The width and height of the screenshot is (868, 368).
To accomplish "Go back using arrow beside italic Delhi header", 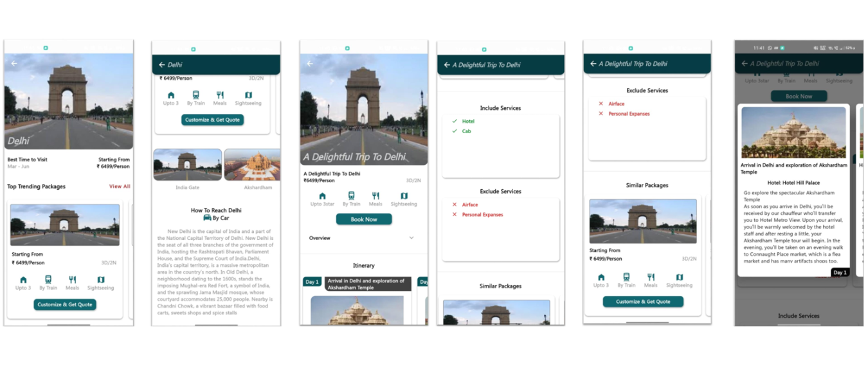I will pyautogui.click(x=162, y=65).
